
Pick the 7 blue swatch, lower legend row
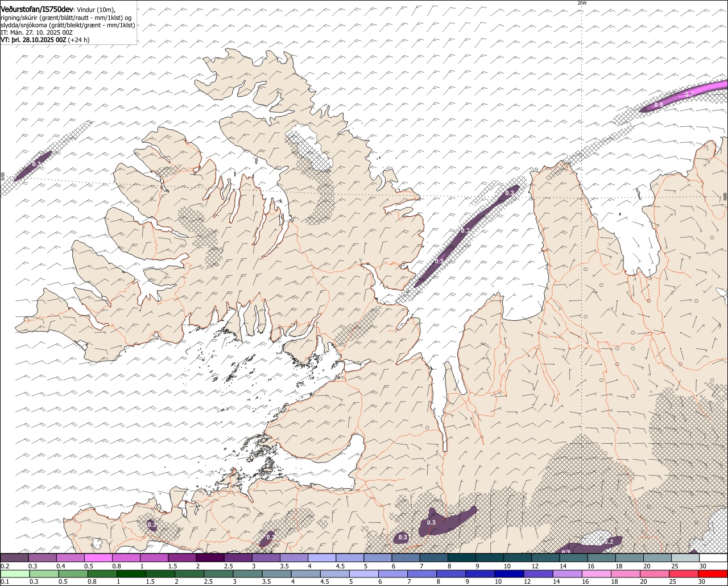click(422, 573)
